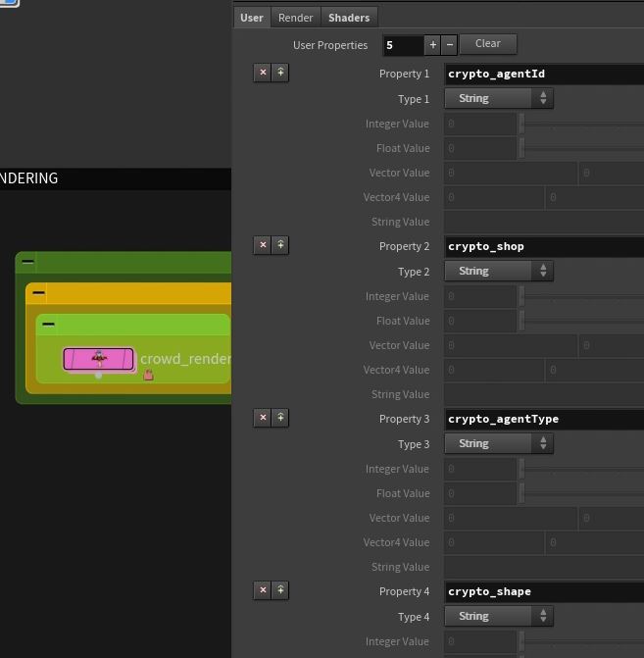Move Property 1 up with arrow icon
Screen dimensions: 644x658
point(280,73)
